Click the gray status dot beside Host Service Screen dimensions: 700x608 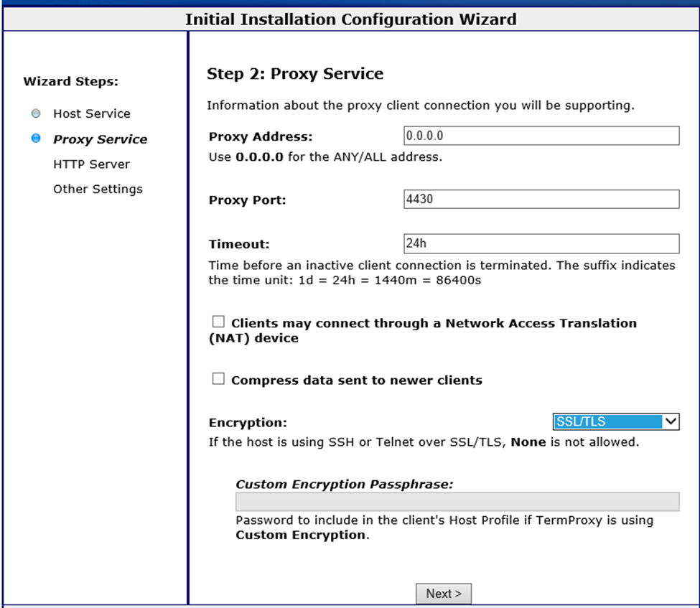(36, 113)
